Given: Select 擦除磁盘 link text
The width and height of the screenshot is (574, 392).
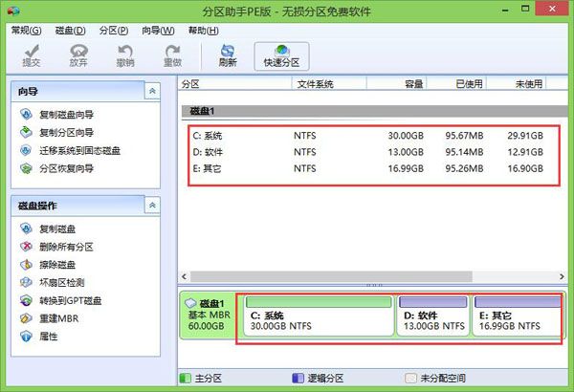Looking at the screenshot, I should tap(57, 265).
